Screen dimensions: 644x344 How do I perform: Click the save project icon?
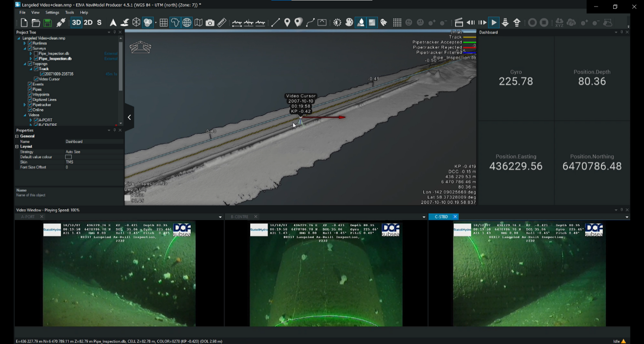[x=48, y=22]
